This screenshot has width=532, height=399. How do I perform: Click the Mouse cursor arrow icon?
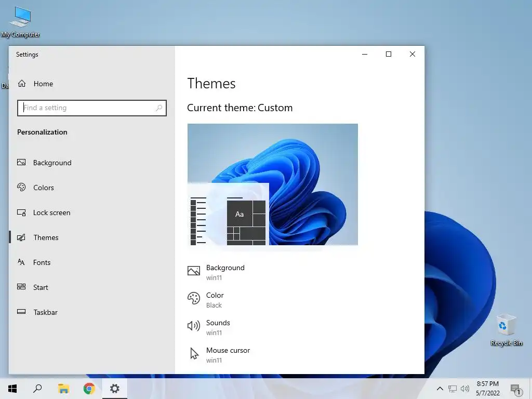pyautogui.click(x=194, y=353)
